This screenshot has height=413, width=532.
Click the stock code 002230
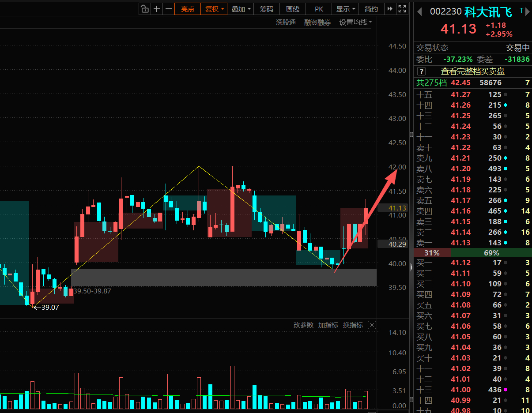445,12
